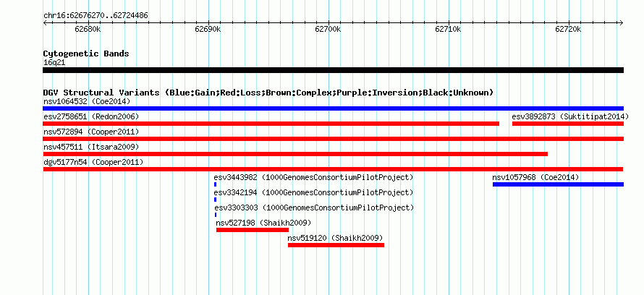
Task: Open nsv572894 (Cooper2011) label
Action: pos(91,132)
